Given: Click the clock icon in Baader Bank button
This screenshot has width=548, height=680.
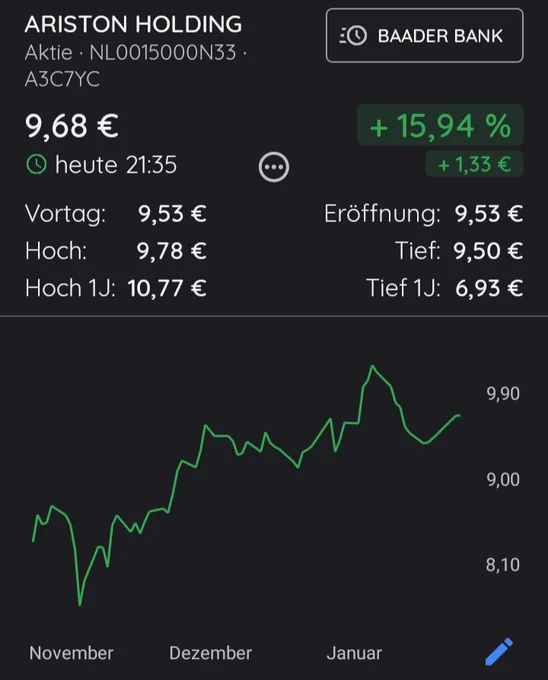Looking at the screenshot, I should pyautogui.click(x=353, y=36).
